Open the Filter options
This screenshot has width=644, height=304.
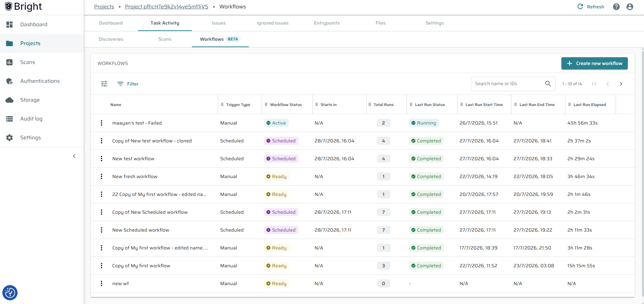pos(128,84)
